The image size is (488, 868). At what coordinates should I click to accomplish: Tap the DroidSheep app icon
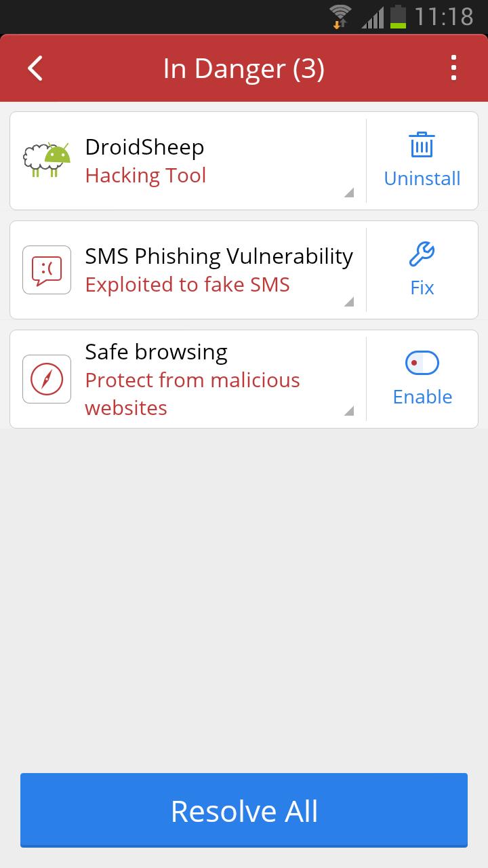47,161
